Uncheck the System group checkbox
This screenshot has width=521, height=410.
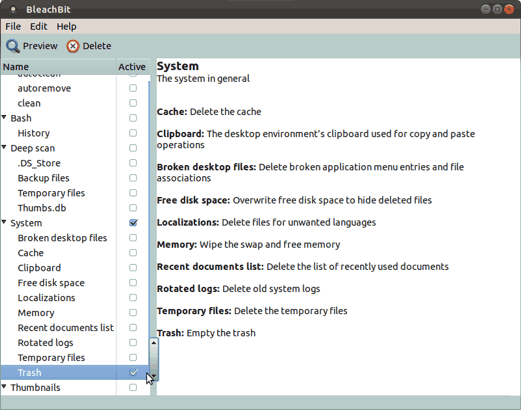(133, 223)
